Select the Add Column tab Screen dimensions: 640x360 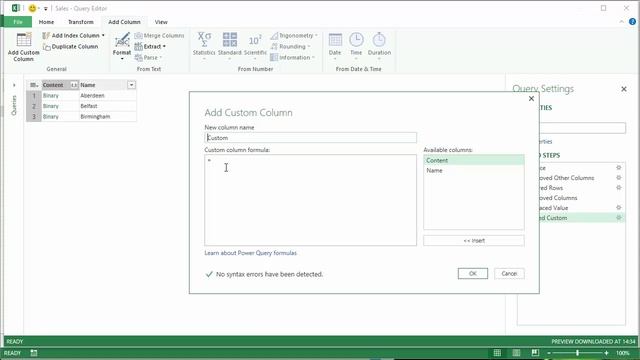(124, 22)
